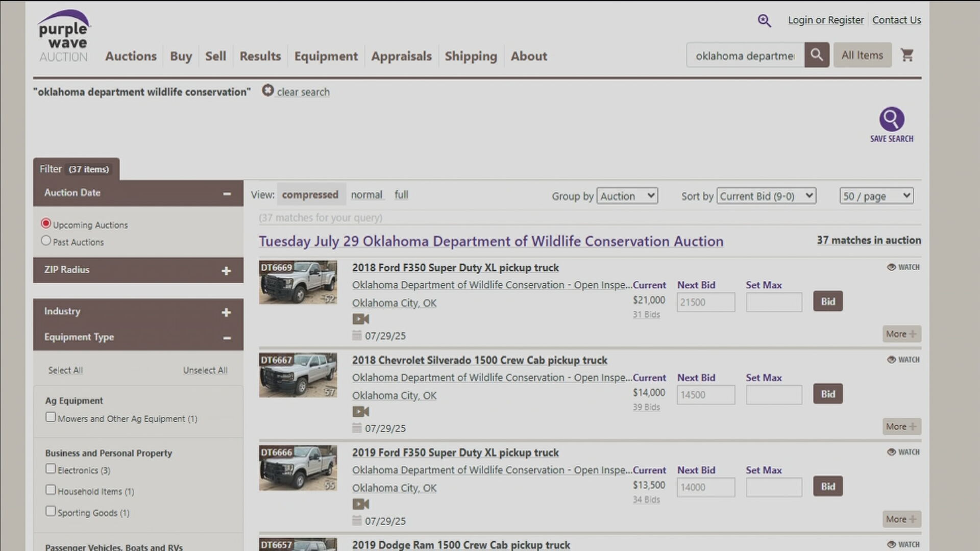Click the zoom magnifier icon beside Login
The height and width of the screenshot is (551, 980).
(764, 20)
